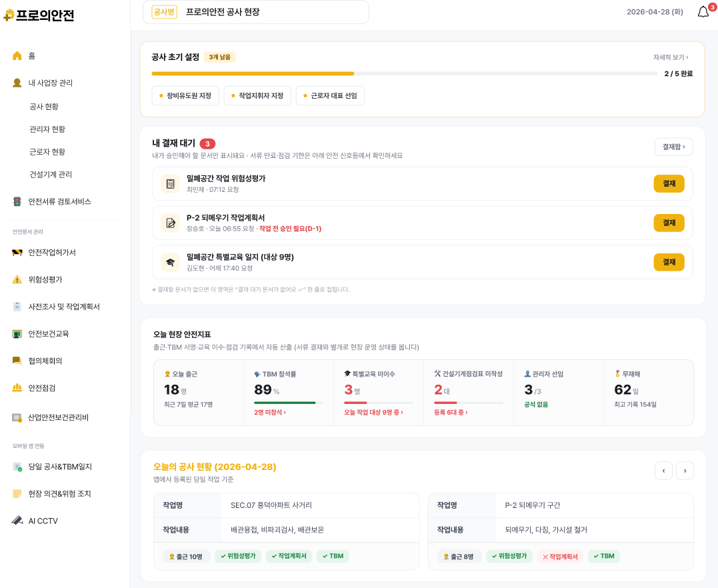Click SEC.07 흥덕아파트 사거리 work name
The width and height of the screenshot is (718, 588).
tap(271, 505)
